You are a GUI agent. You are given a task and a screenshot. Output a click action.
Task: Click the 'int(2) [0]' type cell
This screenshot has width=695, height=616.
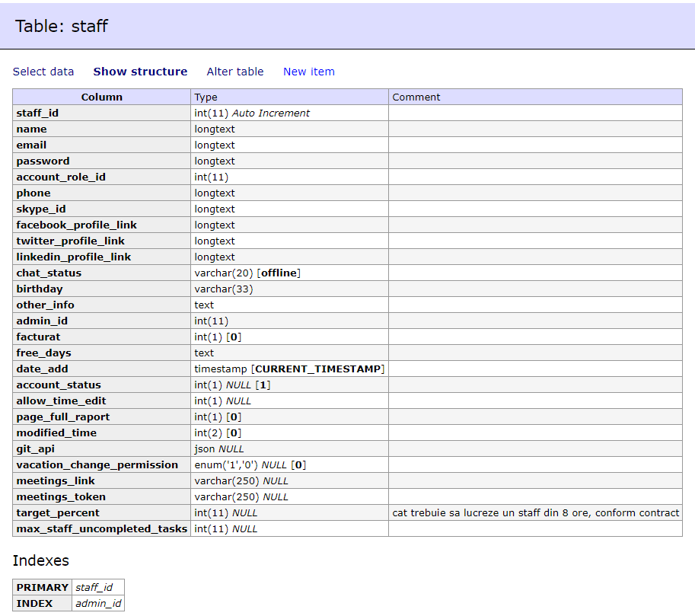289,432
